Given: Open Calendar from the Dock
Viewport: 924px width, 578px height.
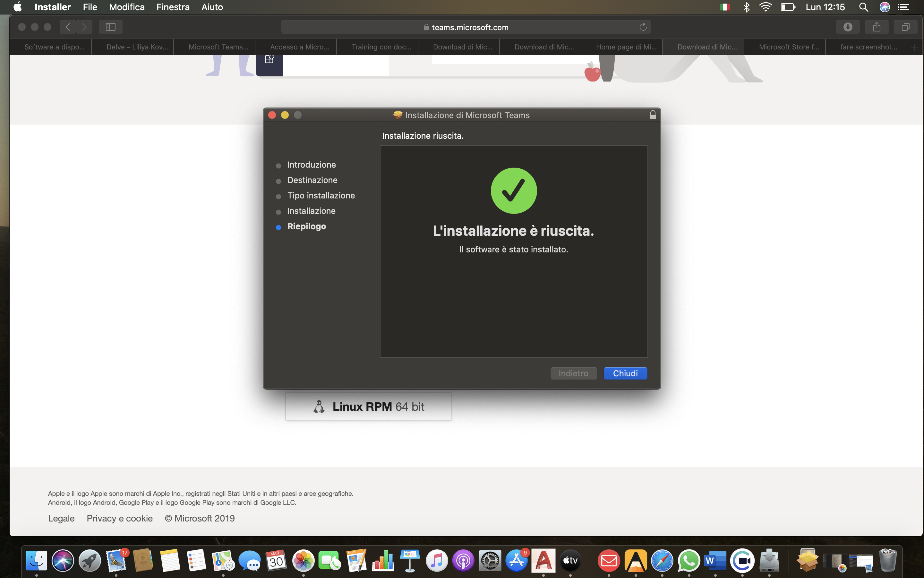Looking at the screenshot, I should pyautogui.click(x=277, y=561).
